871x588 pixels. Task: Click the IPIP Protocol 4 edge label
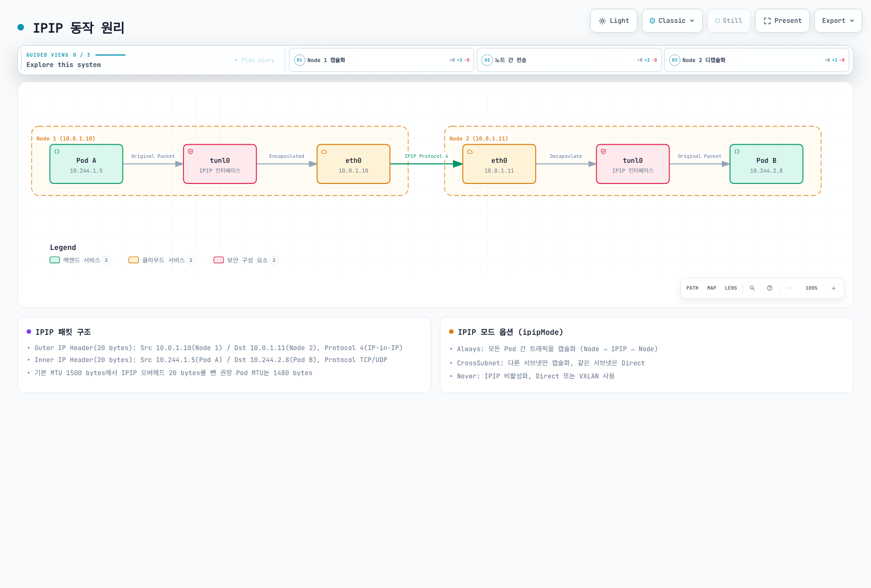[426, 156]
